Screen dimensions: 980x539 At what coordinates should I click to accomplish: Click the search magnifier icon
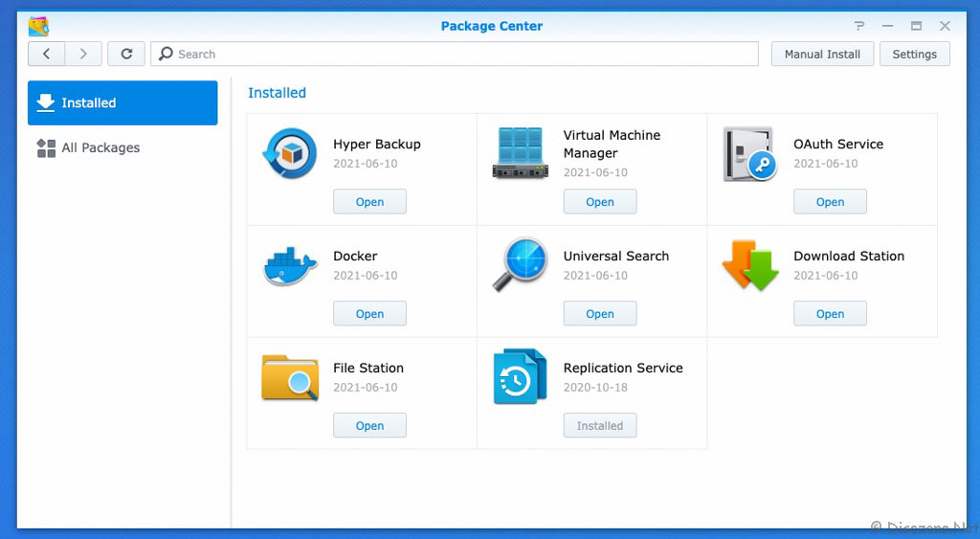[166, 54]
